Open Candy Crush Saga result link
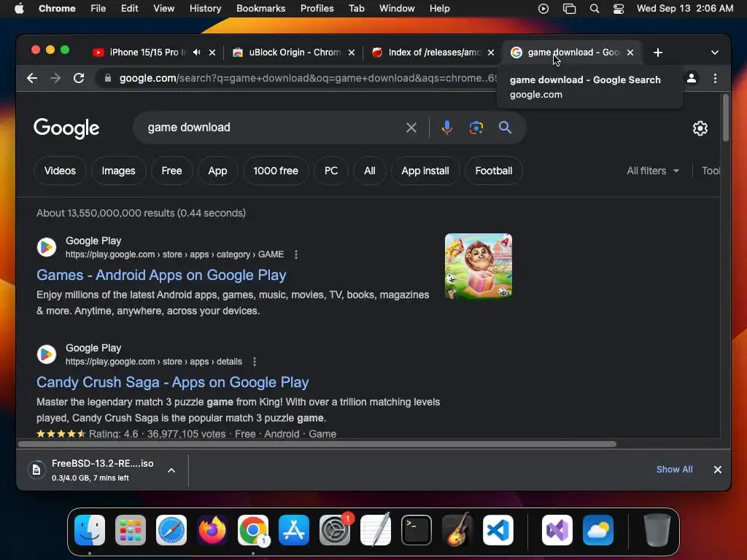 [x=172, y=382]
